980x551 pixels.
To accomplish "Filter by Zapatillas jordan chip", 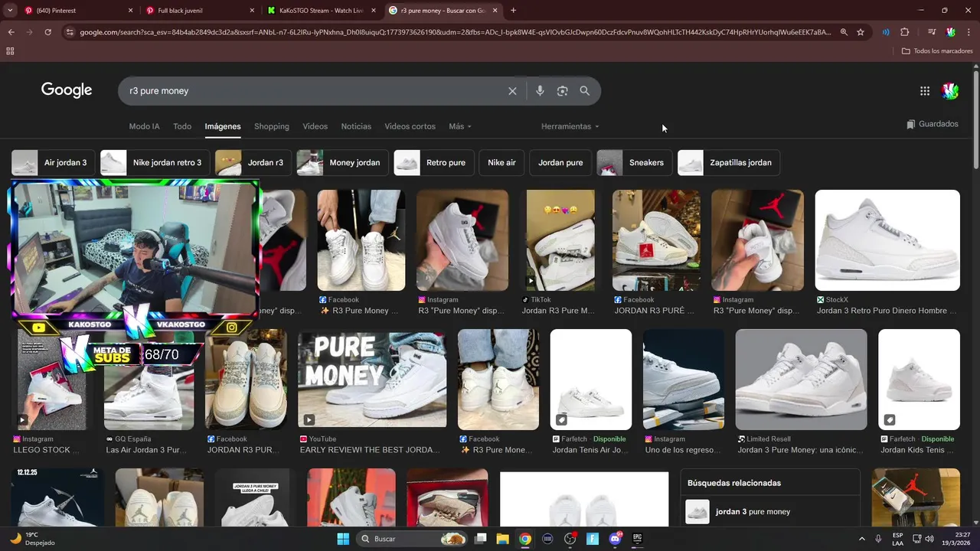I will point(729,163).
